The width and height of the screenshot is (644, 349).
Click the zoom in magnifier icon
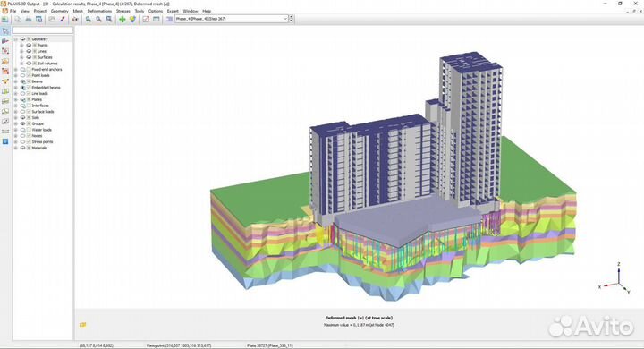click(x=89, y=19)
